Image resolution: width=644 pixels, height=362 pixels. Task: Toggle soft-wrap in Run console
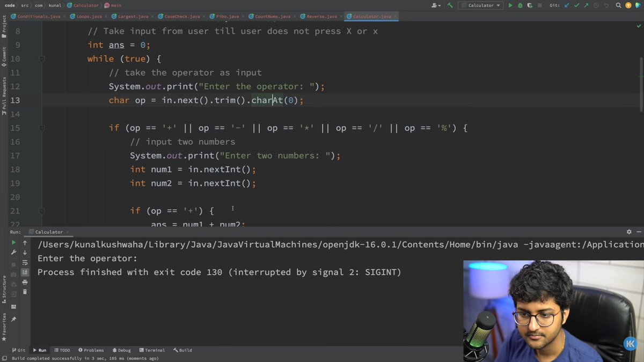tap(25, 263)
